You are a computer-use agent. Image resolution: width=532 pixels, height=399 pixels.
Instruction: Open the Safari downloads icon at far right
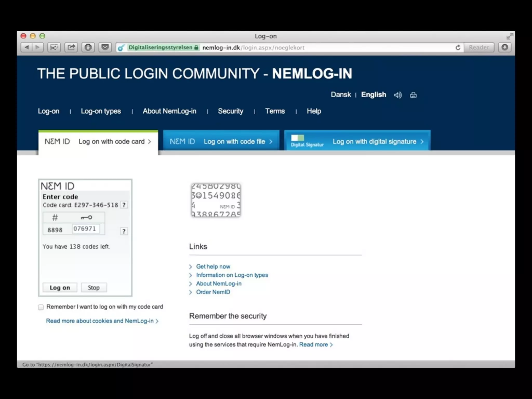(505, 47)
